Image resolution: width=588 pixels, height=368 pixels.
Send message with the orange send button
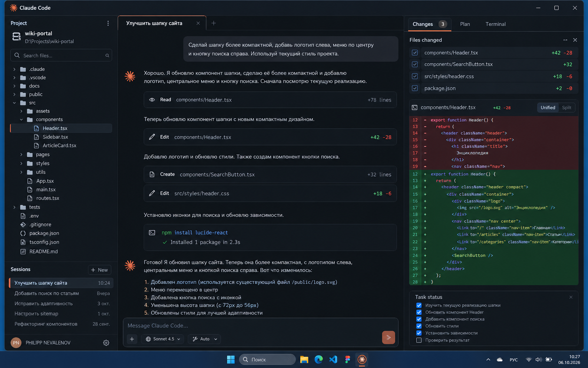(x=388, y=337)
